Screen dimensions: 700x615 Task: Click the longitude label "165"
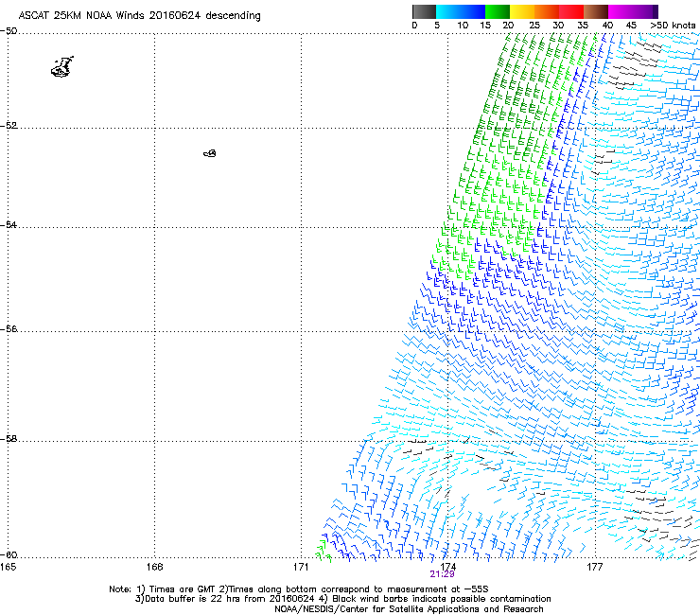8,567
